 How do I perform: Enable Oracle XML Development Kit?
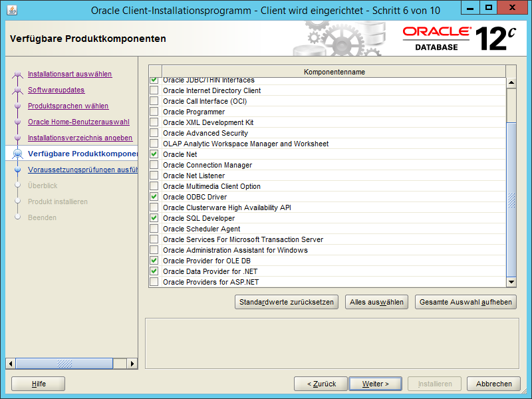(154, 122)
